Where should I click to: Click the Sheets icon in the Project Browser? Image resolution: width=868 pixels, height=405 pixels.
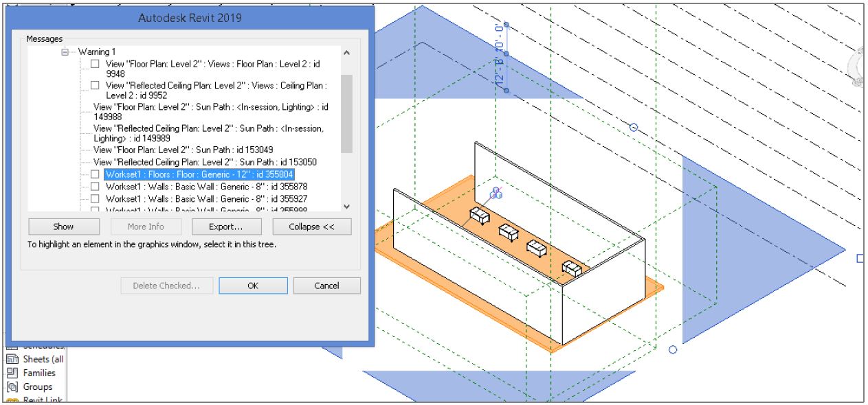(13, 359)
